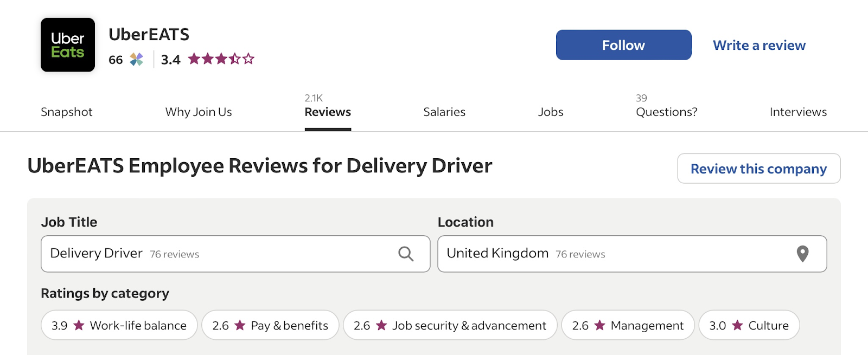Open the Snapshot tab
The width and height of the screenshot is (868, 355).
pyautogui.click(x=67, y=112)
